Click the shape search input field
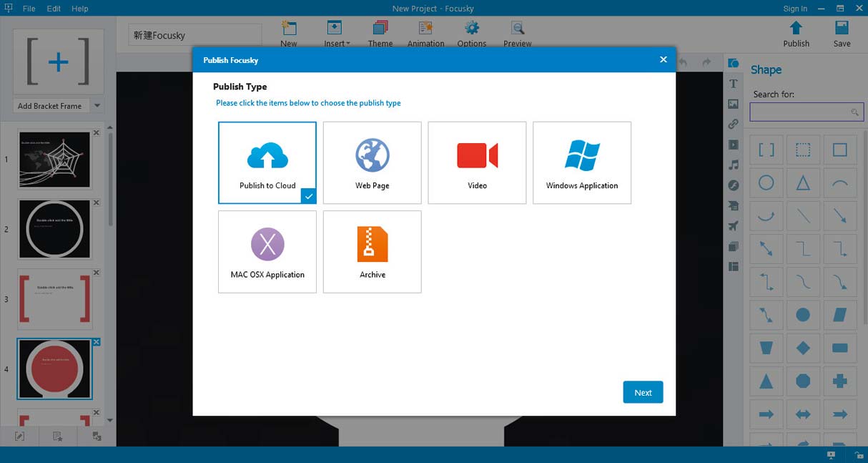This screenshot has width=868, height=463. [x=807, y=112]
